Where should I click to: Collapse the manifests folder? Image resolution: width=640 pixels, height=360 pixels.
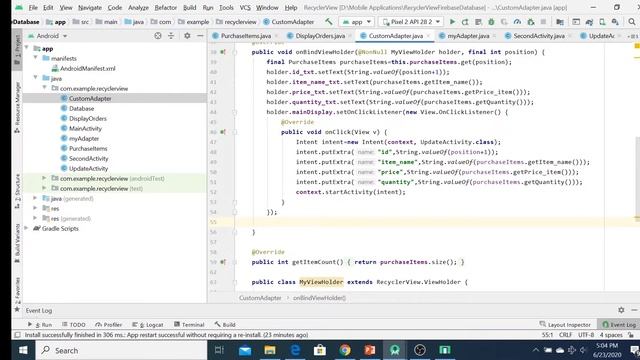pos(36,58)
